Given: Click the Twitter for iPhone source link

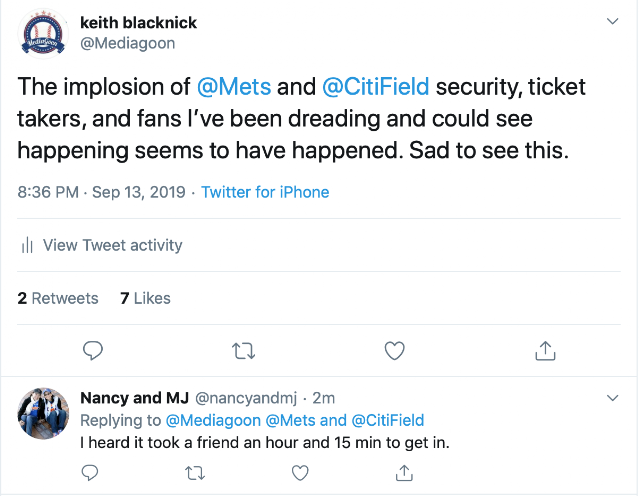Looking at the screenshot, I should (265, 192).
